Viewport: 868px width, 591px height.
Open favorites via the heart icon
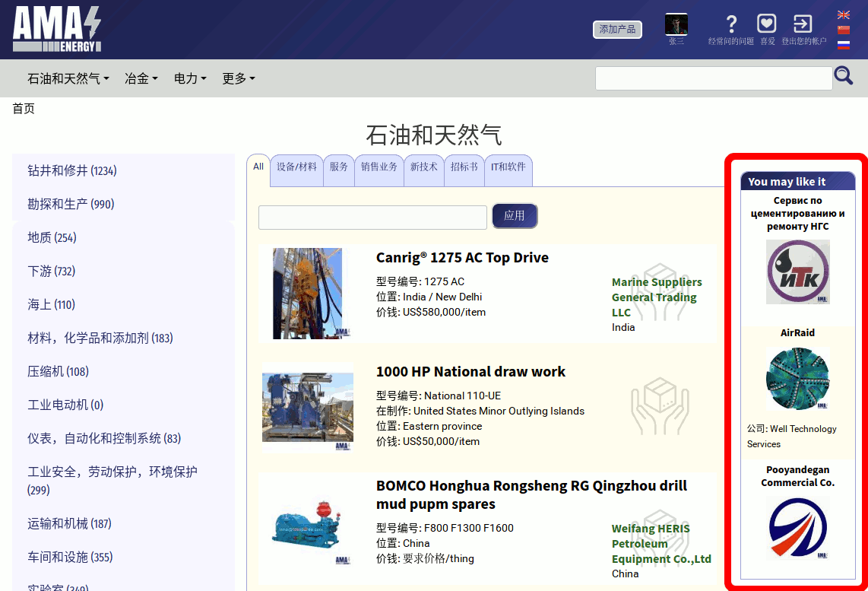767,24
